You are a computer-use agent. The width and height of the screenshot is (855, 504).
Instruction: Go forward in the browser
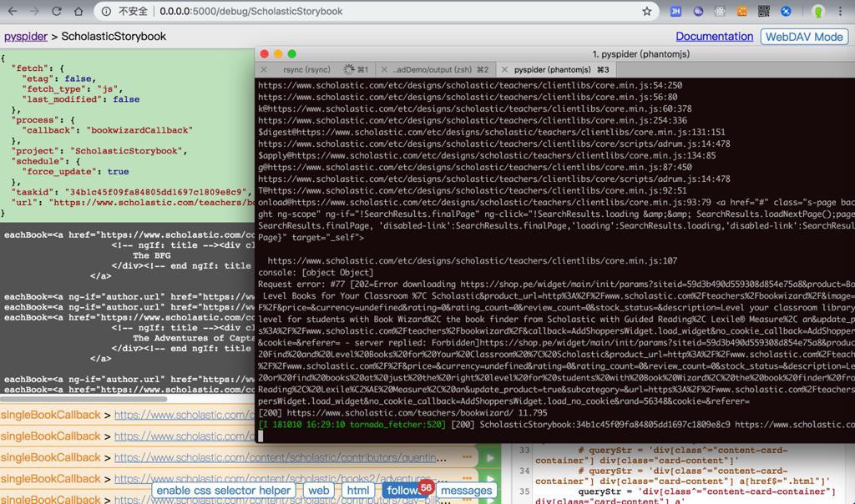tap(34, 11)
